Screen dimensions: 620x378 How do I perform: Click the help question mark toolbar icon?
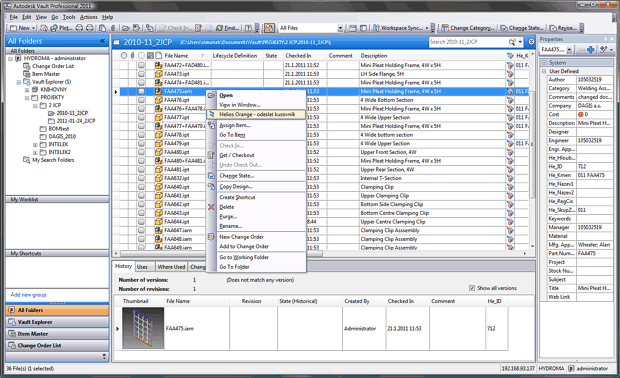248,28
